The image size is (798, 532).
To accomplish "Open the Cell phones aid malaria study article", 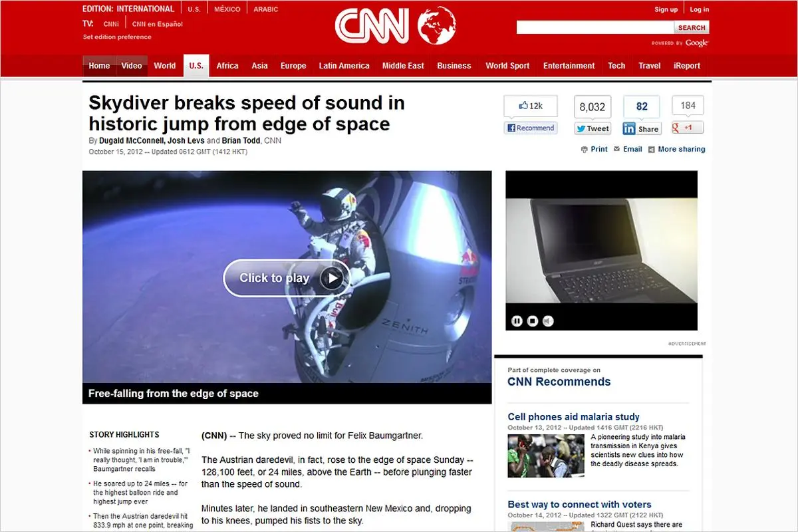I will (x=574, y=416).
